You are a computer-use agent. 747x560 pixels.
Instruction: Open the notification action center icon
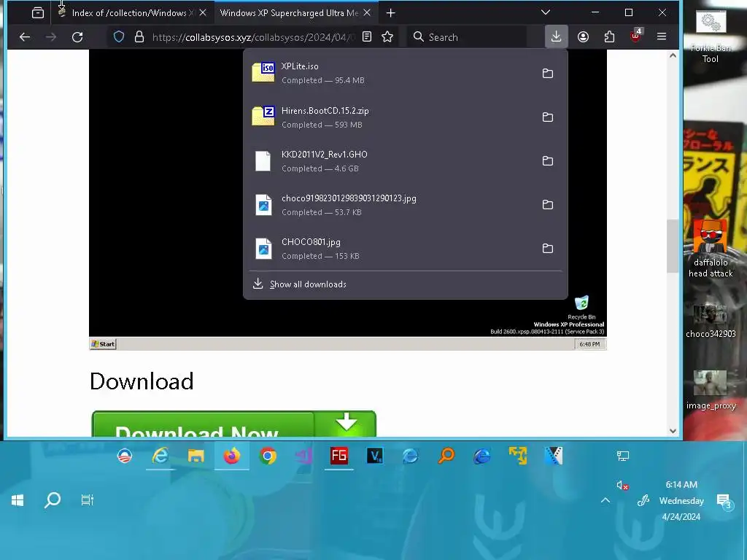tap(724, 501)
